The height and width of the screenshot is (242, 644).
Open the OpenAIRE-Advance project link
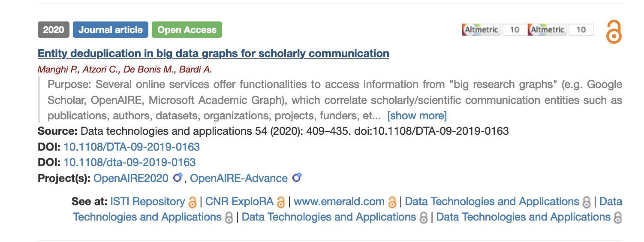[x=238, y=178]
